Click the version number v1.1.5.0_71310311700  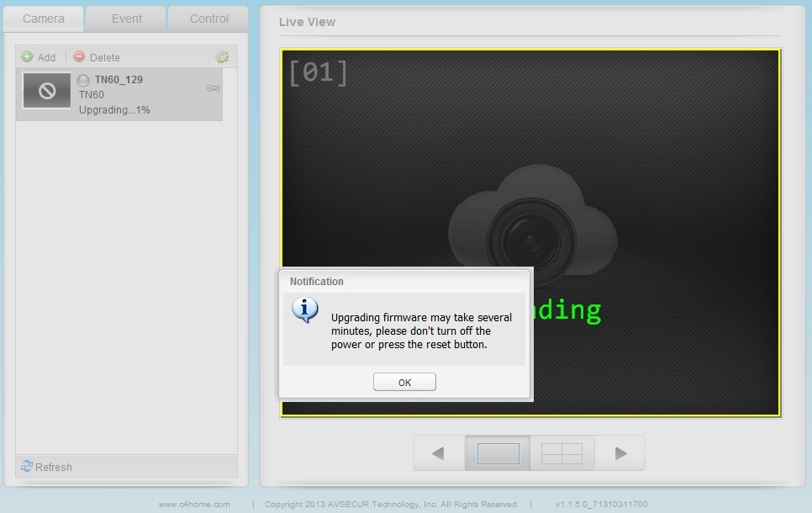(x=601, y=505)
